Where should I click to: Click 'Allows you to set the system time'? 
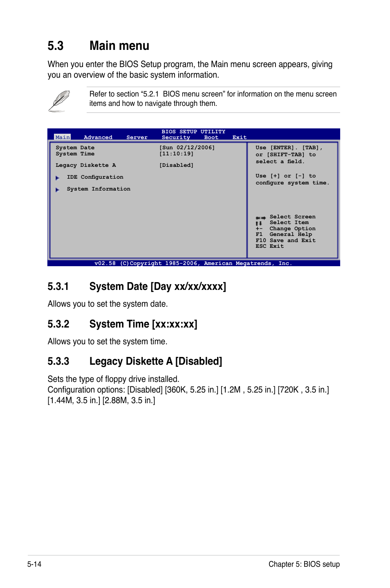pos(108,341)
